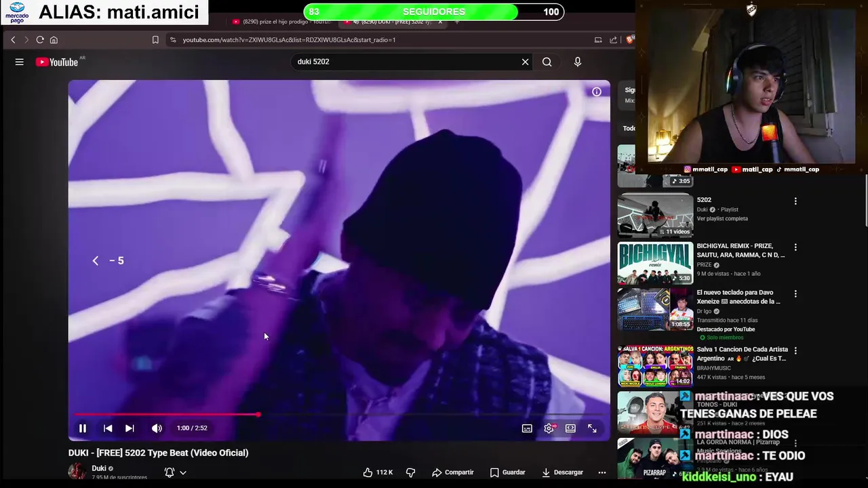
Task: Open more actions menu under the video
Action: [601, 472]
